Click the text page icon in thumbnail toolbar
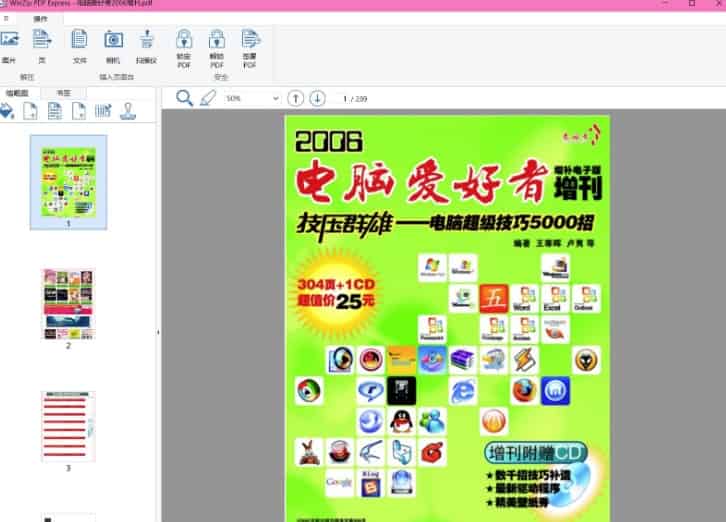 55,111
